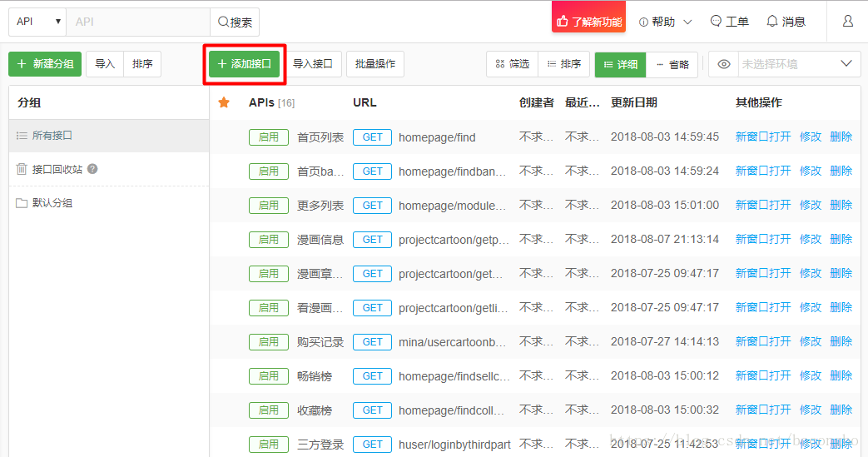Image resolution: width=868 pixels, height=457 pixels.
Task: Switch to 省略 compact view
Action: coord(672,64)
